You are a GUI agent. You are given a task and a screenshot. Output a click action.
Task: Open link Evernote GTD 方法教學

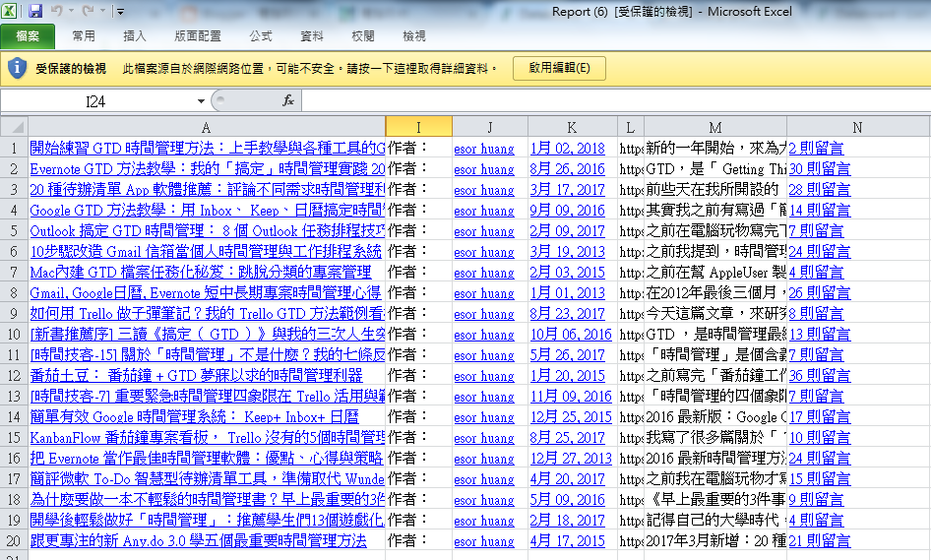(x=208, y=168)
